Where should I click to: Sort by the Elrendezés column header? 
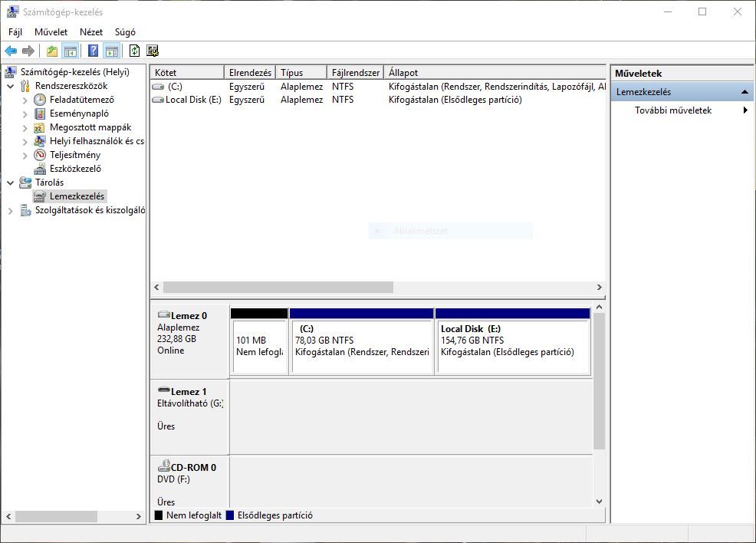tap(250, 72)
